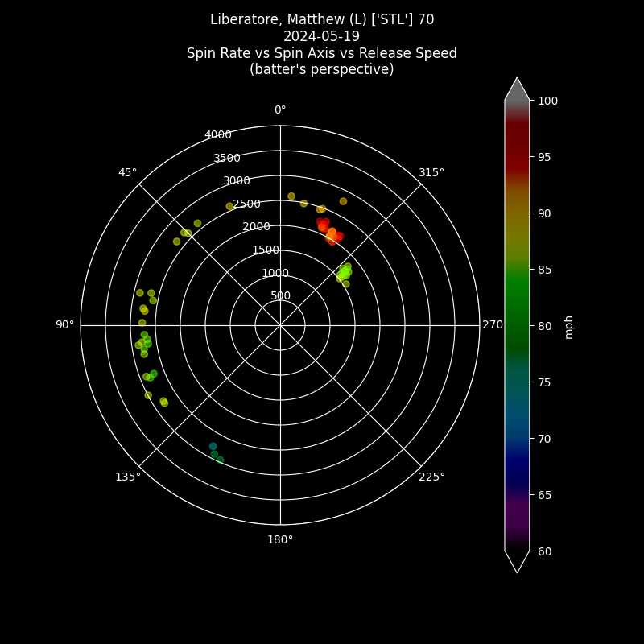Click the red-orange fastball cluster
The image size is (644, 644).
(x=329, y=231)
